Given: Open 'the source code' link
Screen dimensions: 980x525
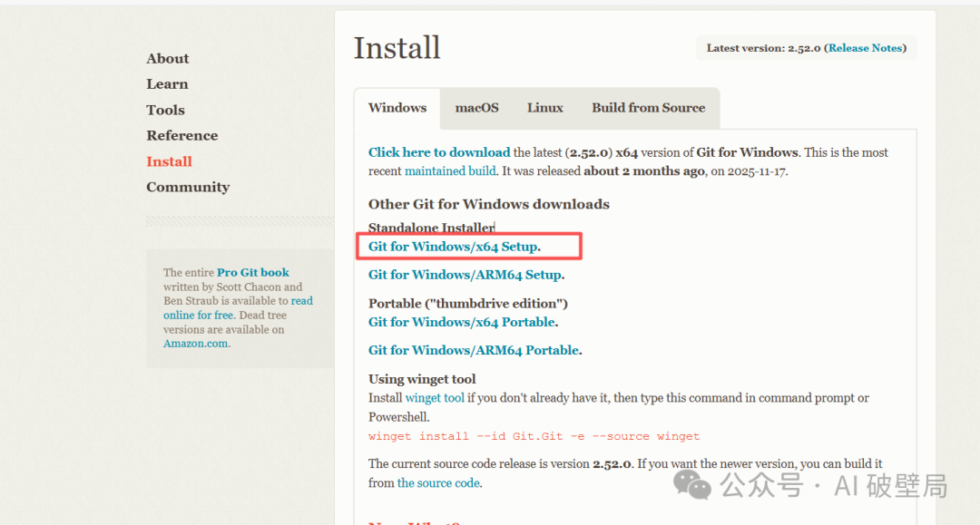Looking at the screenshot, I should coord(438,483).
